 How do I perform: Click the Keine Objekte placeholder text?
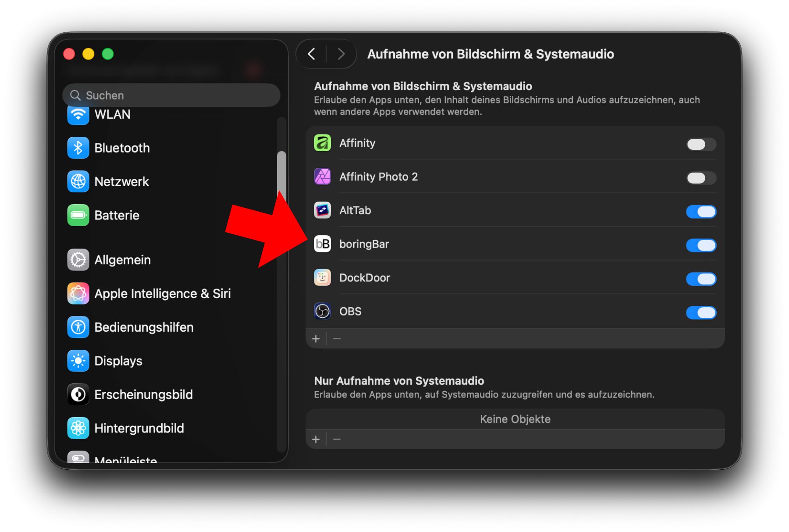(515, 419)
